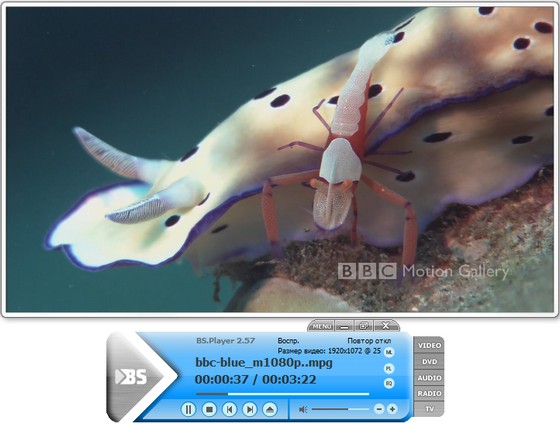Click the BS logo on the player
Viewport: 560px width, 424px height.
coord(131,376)
